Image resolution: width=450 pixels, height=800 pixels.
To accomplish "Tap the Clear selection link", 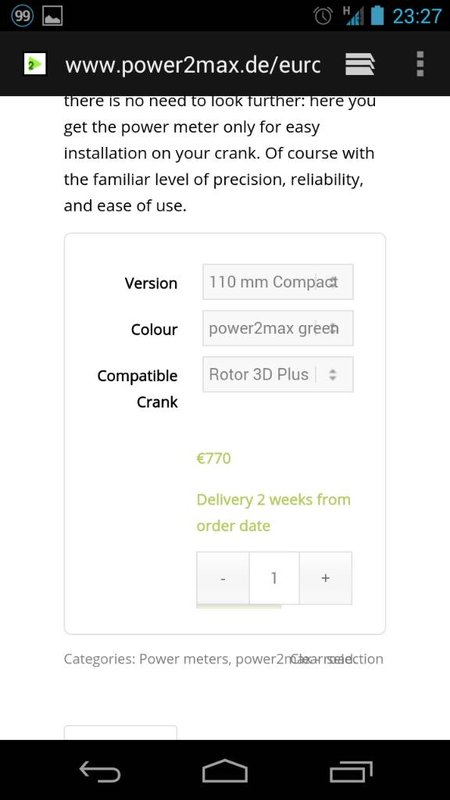I will [337, 659].
